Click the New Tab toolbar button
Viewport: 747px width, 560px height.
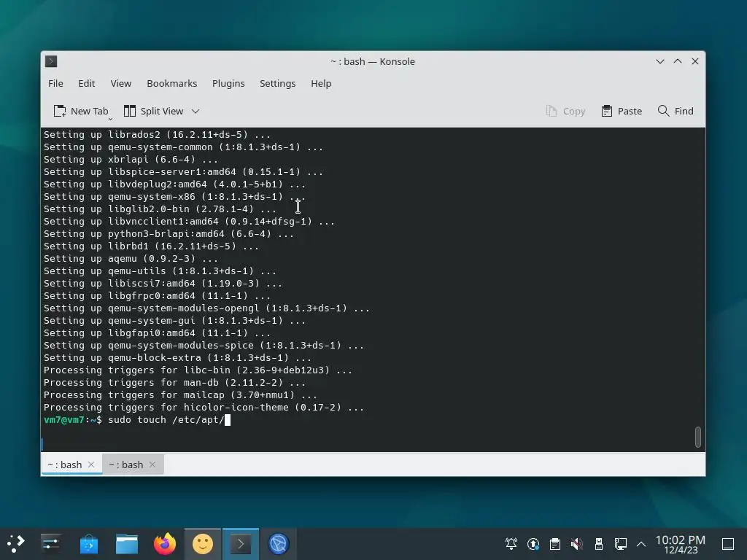81,111
